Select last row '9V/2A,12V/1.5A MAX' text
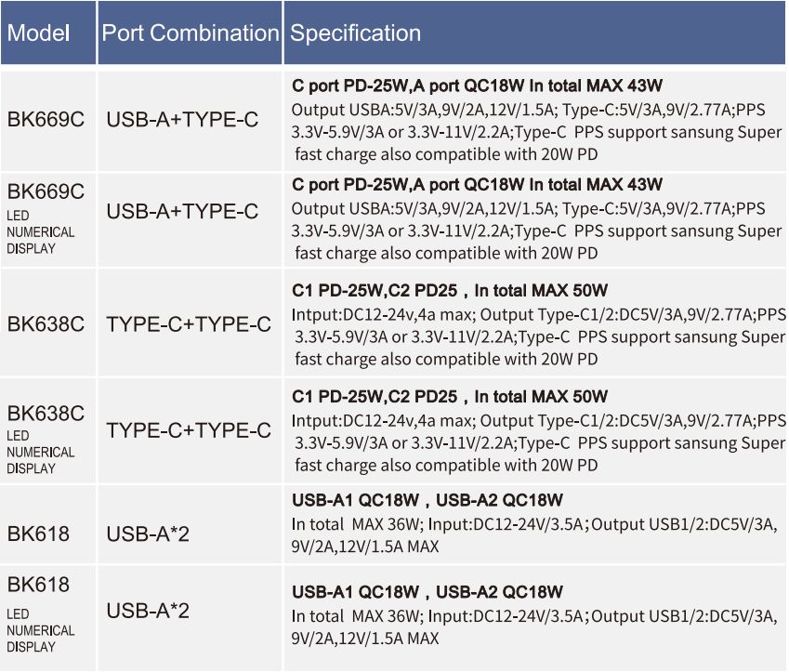Viewport: 789px width, 672px height. [365, 639]
